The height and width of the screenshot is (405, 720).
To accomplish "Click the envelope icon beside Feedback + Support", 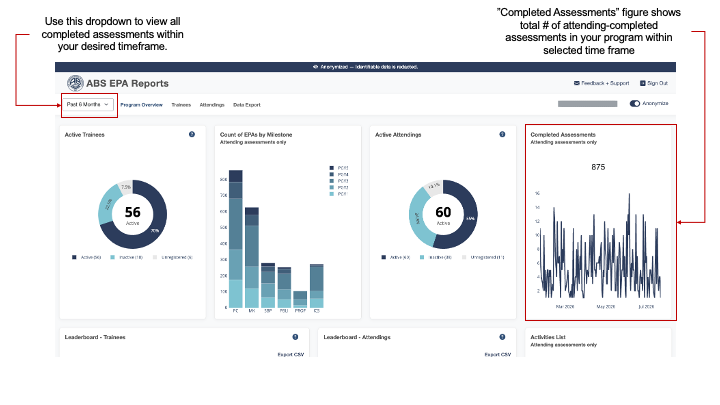I will pos(576,83).
